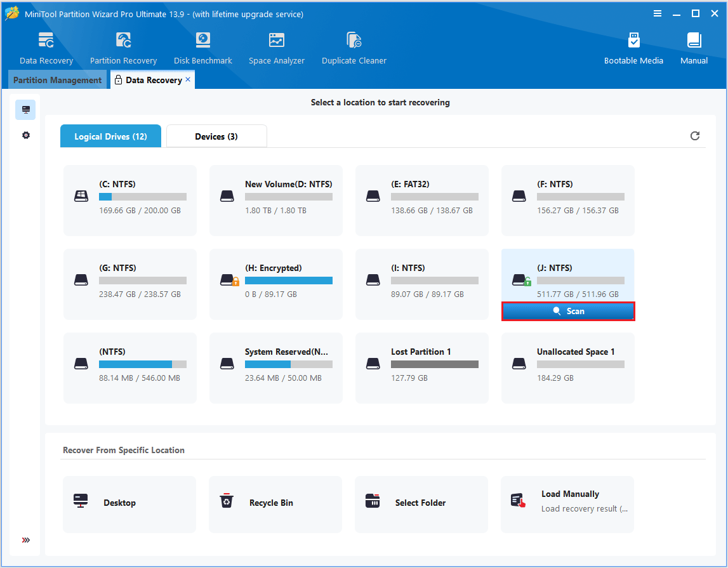Click the C drive usage bar
728x568 pixels.
coord(143,197)
